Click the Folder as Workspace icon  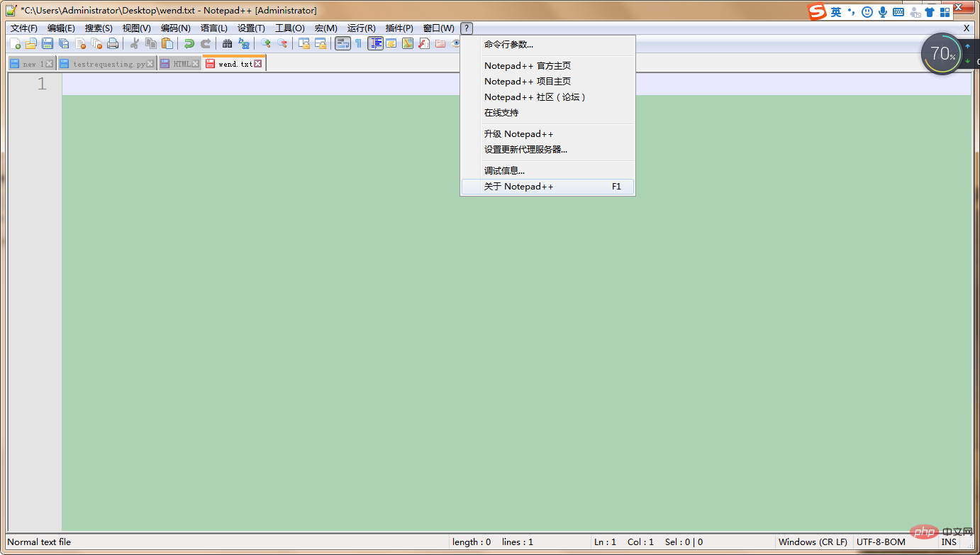[x=440, y=43]
